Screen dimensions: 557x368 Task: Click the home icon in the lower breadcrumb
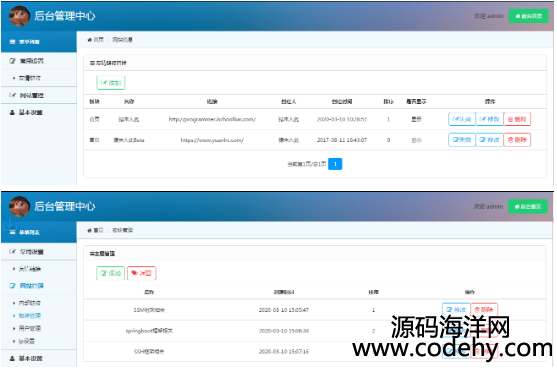point(90,231)
